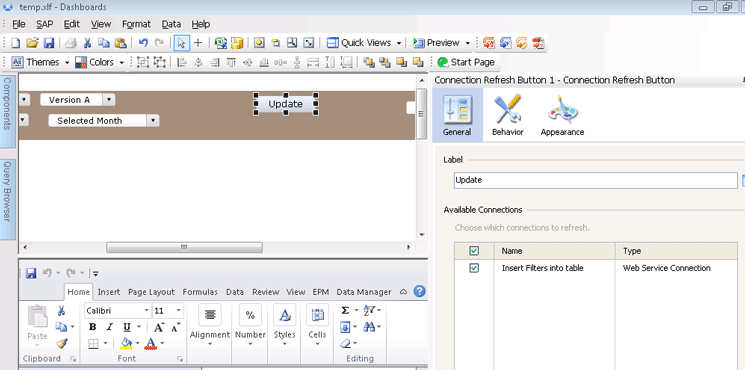This screenshot has height=370, width=745.
Task: Click the canvas horizontal scrollbar thumb
Action: pyautogui.click(x=184, y=247)
